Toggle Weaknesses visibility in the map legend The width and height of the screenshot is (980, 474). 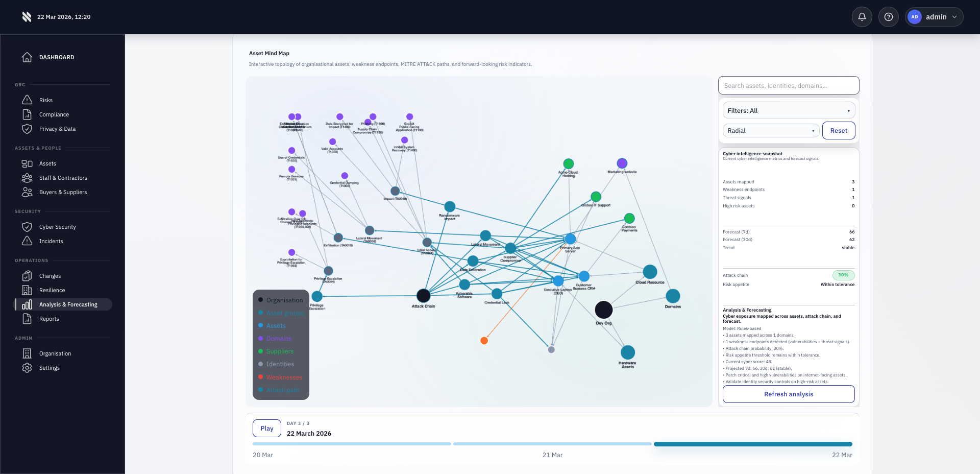[284, 377]
